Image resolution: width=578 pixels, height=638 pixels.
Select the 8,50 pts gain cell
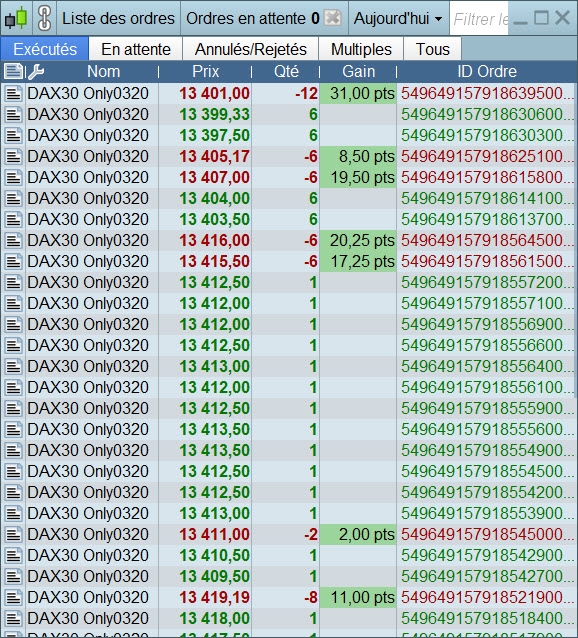[358, 157]
